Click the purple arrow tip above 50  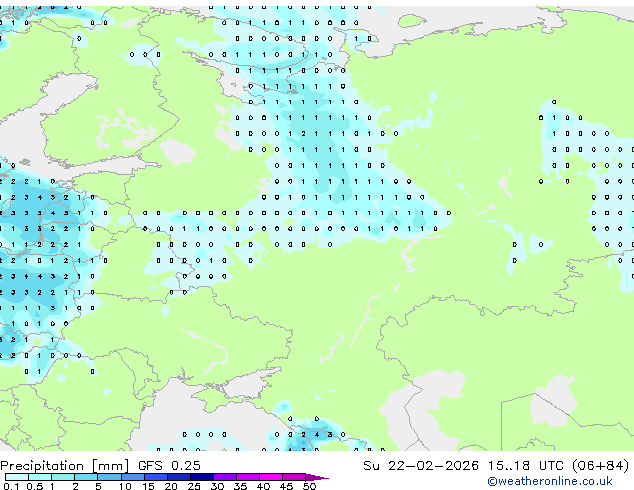[x=317, y=477]
